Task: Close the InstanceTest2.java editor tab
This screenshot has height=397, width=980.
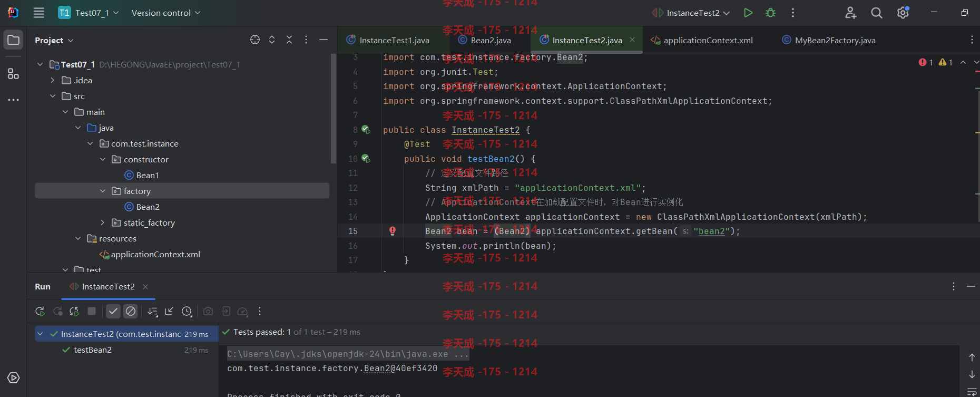Action: click(x=632, y=40)
